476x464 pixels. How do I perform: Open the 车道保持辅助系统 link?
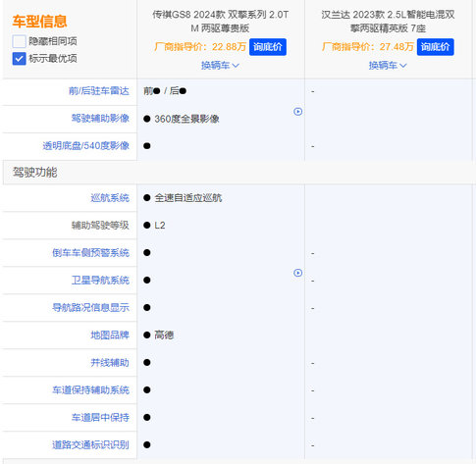[91, 390]
